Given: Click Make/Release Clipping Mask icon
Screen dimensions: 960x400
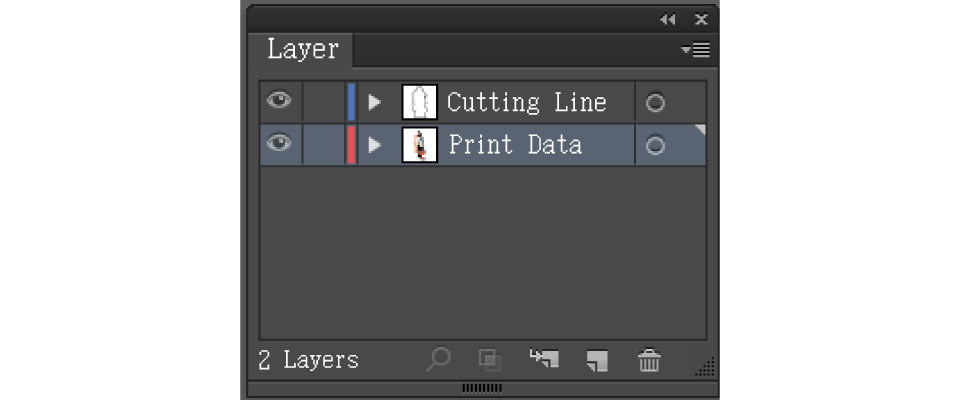Looking at the screenshot, I should coord(490,360).
